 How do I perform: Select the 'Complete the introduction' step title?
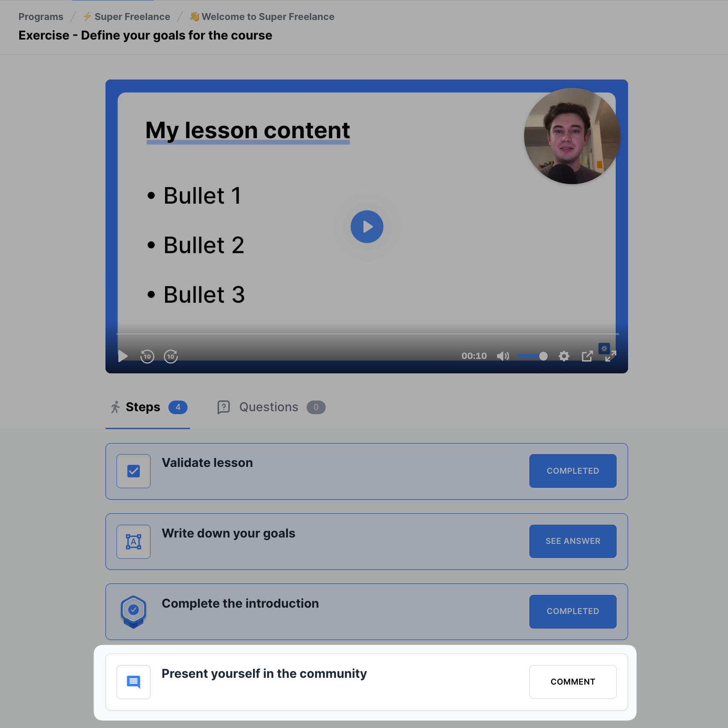(x=240, y=603)
